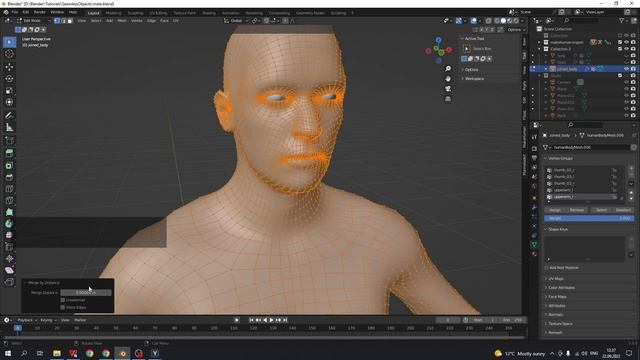Click the Select vertex group button
The width and height of the screenshot is (640, 360).
(x=601, y=210)
